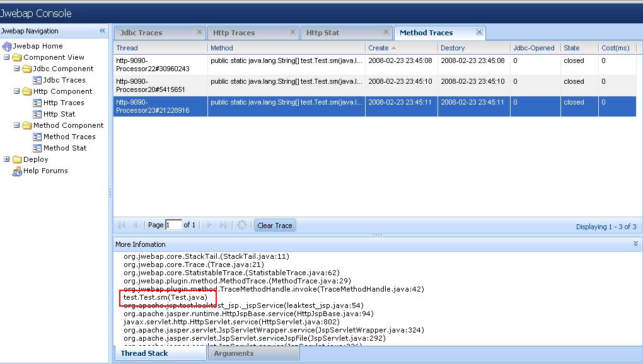Sort the table by Destory column
Screen dimensions: 643x364
(474, 48)
